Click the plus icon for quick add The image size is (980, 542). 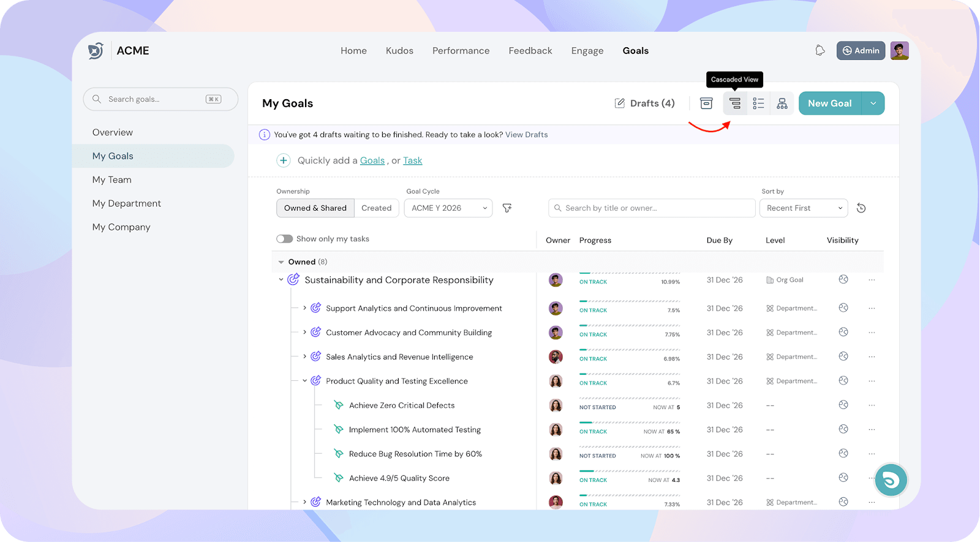[283, 160]
